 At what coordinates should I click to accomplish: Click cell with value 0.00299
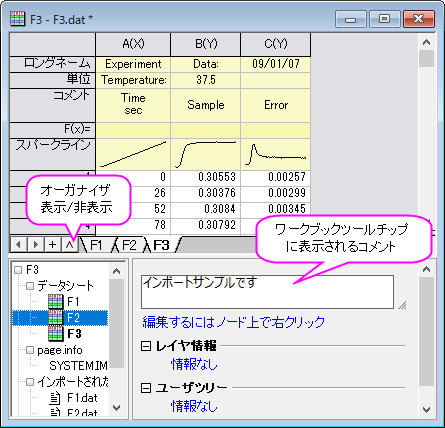(276, 193)
